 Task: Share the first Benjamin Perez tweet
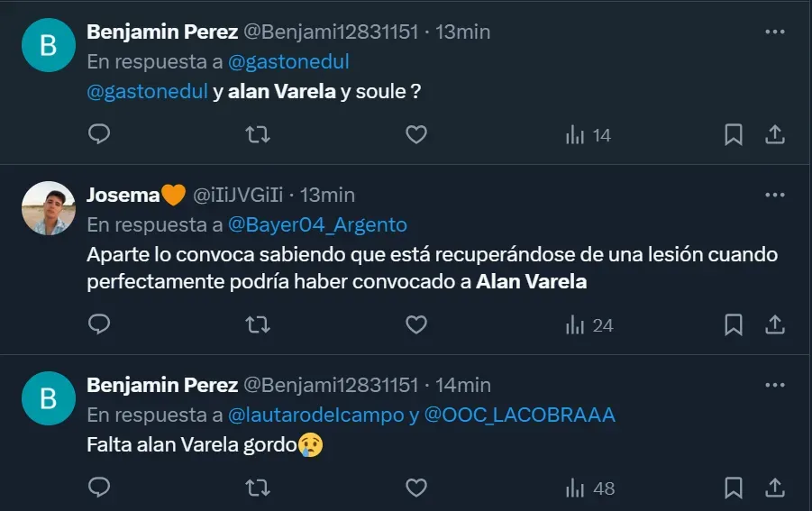774,135
